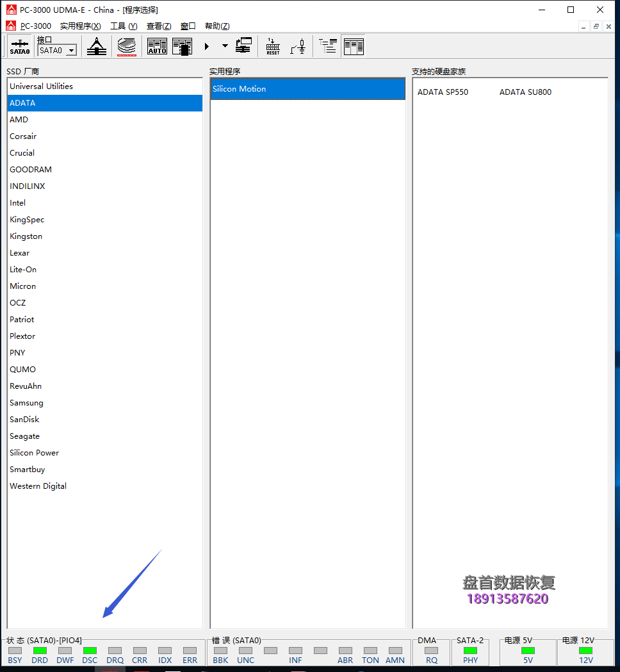Viewport: 620px width, 672px height.
Task: Click the column view toolbar icon
Action: (x=354, y=46)
